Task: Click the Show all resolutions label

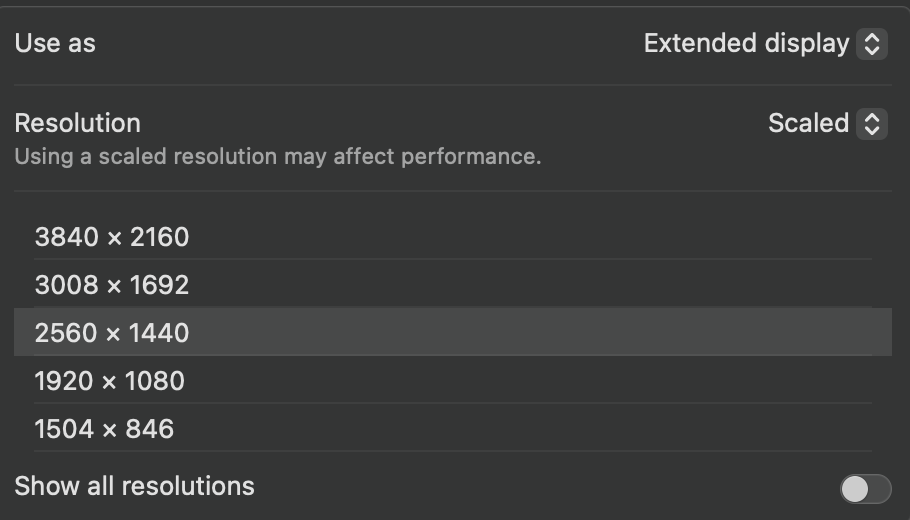Action: pos(135,487)
